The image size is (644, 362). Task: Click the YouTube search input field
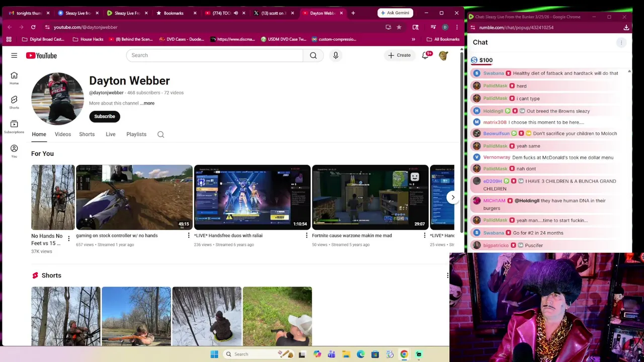click(215, 55)
